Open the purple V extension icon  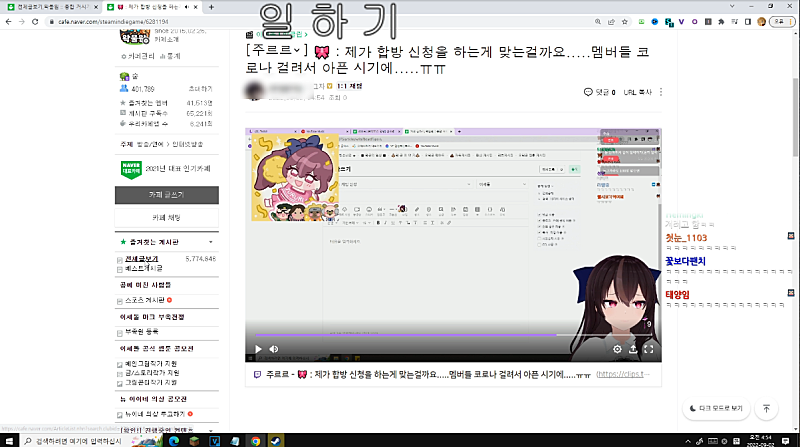click(681, 21)
